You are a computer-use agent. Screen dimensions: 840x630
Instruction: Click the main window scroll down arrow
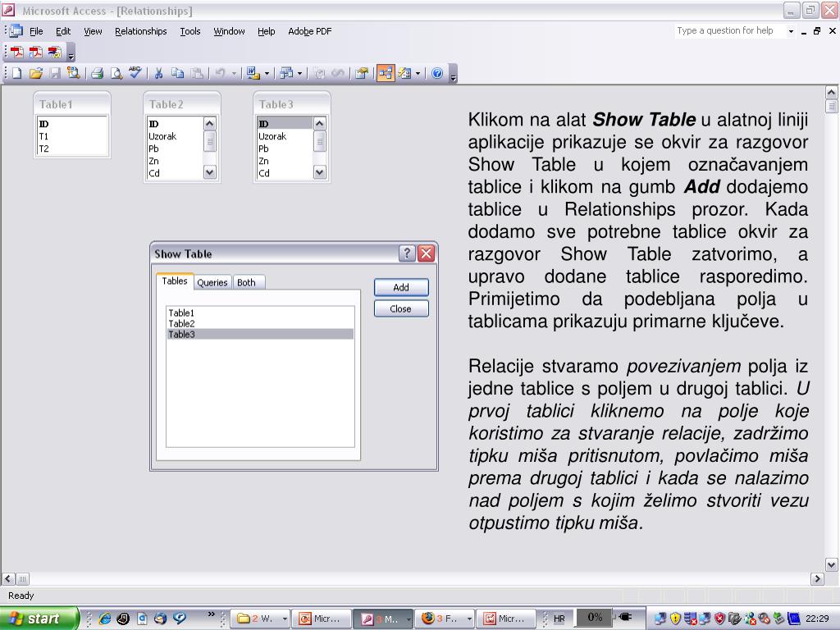pos(832,564)
